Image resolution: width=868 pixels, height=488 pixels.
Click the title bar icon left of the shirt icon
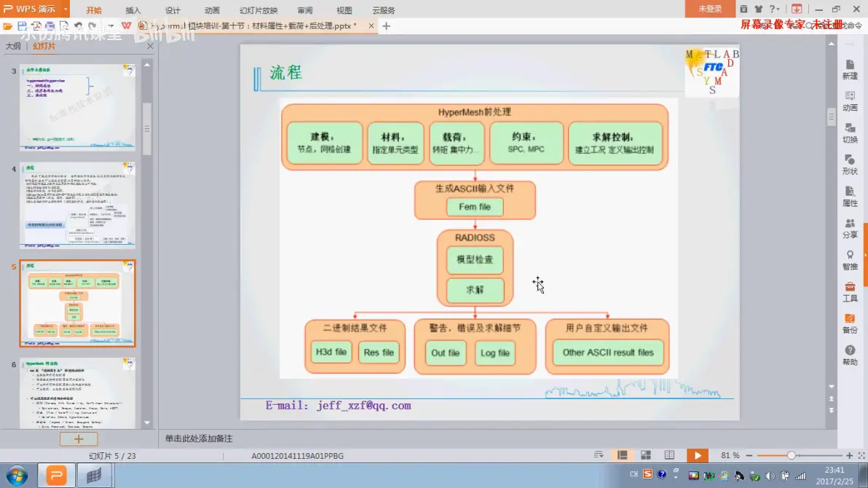(x=743, y=9)
